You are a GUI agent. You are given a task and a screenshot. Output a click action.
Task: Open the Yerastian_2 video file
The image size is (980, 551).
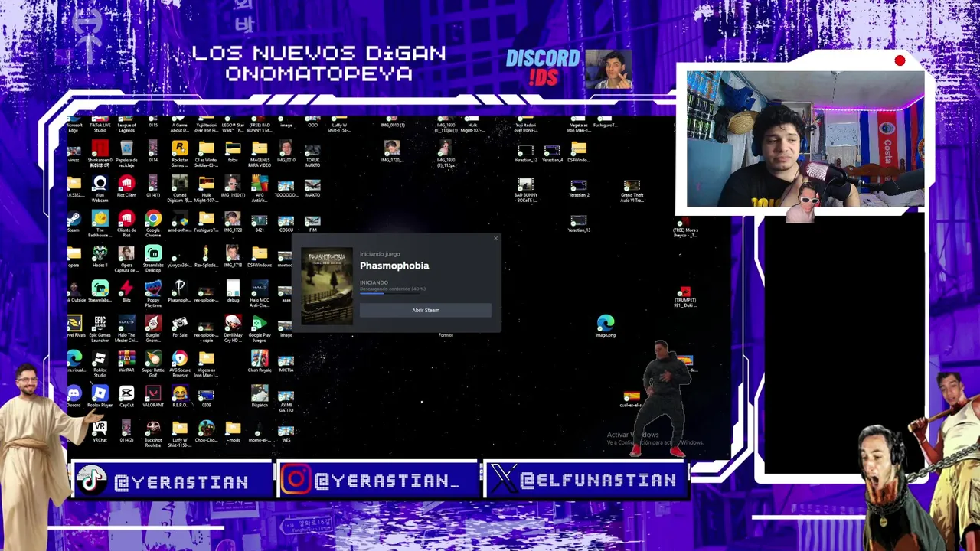(x=579, y=185)
